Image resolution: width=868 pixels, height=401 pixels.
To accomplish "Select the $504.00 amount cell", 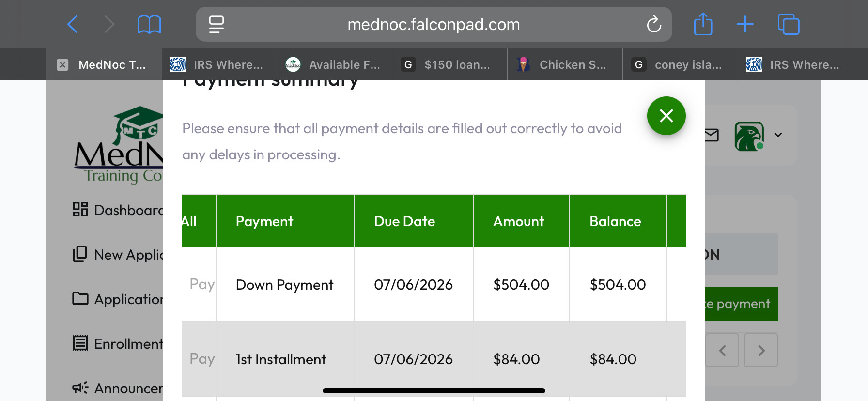I will pos(522,284).
